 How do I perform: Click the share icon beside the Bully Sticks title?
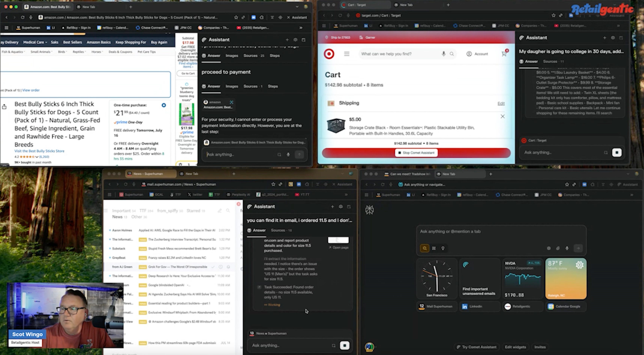(x=4, y=107)
